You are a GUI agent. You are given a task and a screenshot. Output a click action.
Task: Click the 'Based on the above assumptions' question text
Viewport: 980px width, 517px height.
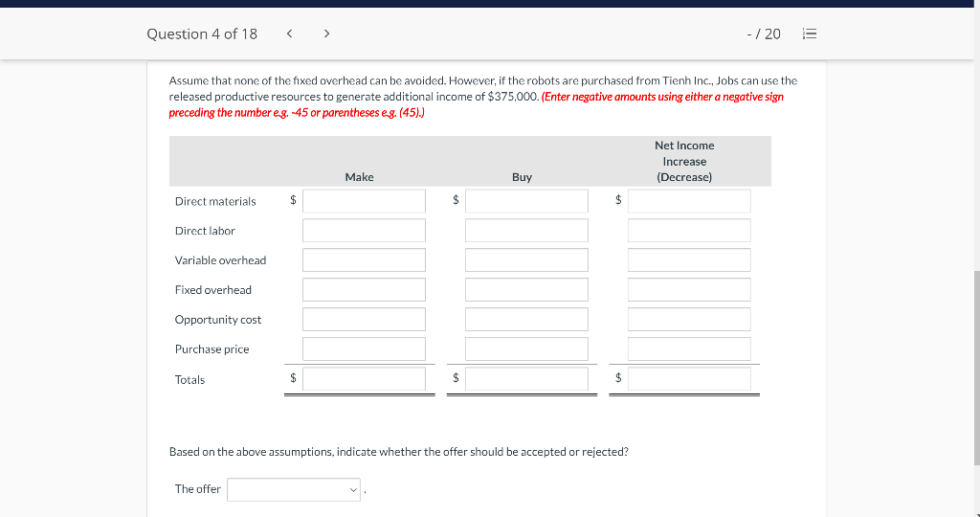(x=399, y=451)
